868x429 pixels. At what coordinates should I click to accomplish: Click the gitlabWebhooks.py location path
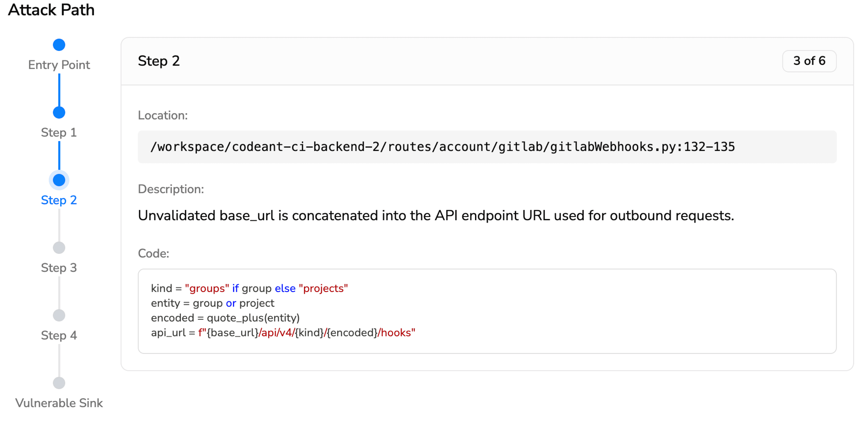point(442,147)
